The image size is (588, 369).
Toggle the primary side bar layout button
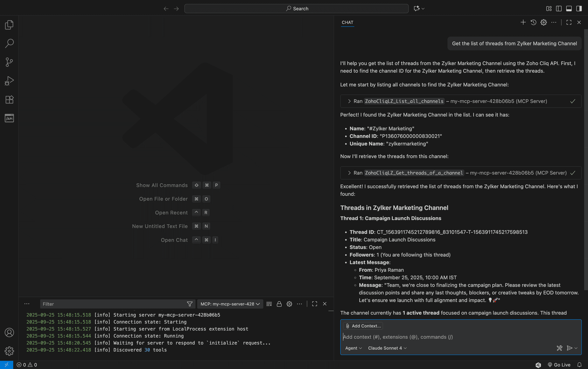point(559,9)
